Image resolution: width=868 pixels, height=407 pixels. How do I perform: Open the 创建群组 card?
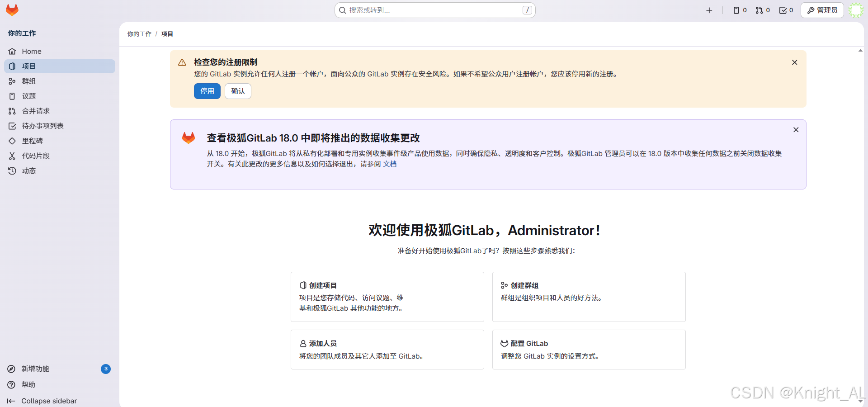tap(589, 297)
